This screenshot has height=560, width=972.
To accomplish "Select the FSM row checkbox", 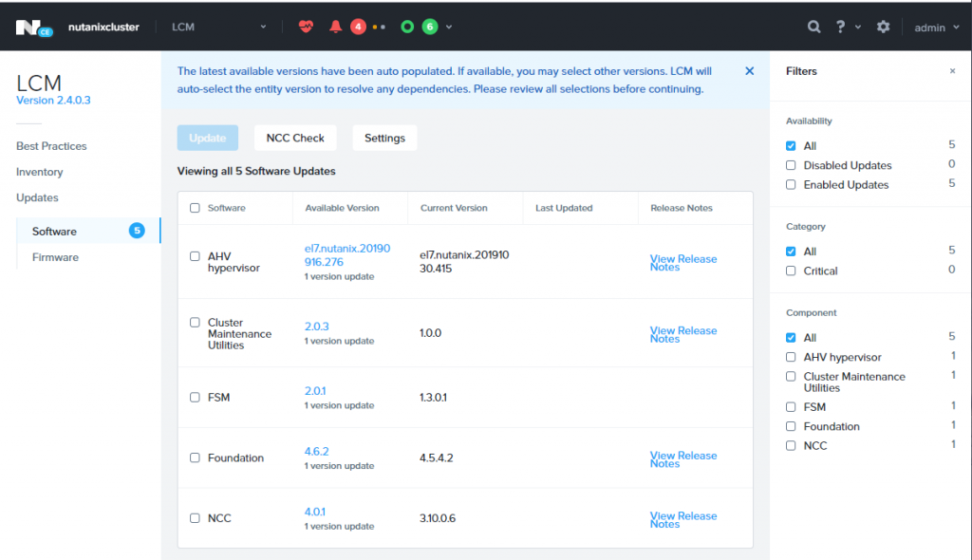I will click(x=195, y=397).
